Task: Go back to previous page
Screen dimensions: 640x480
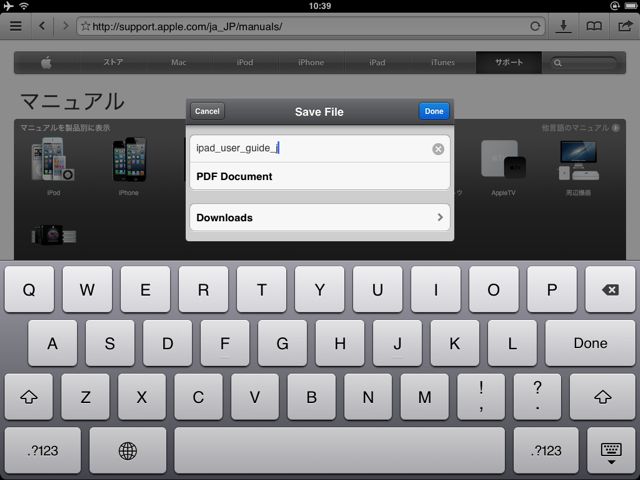Action: 42,26
